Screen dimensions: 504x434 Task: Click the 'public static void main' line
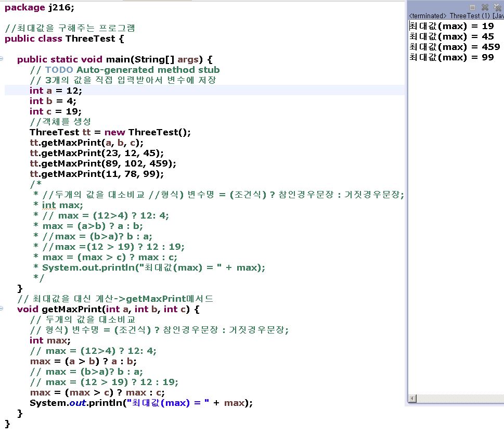[115, 59]
